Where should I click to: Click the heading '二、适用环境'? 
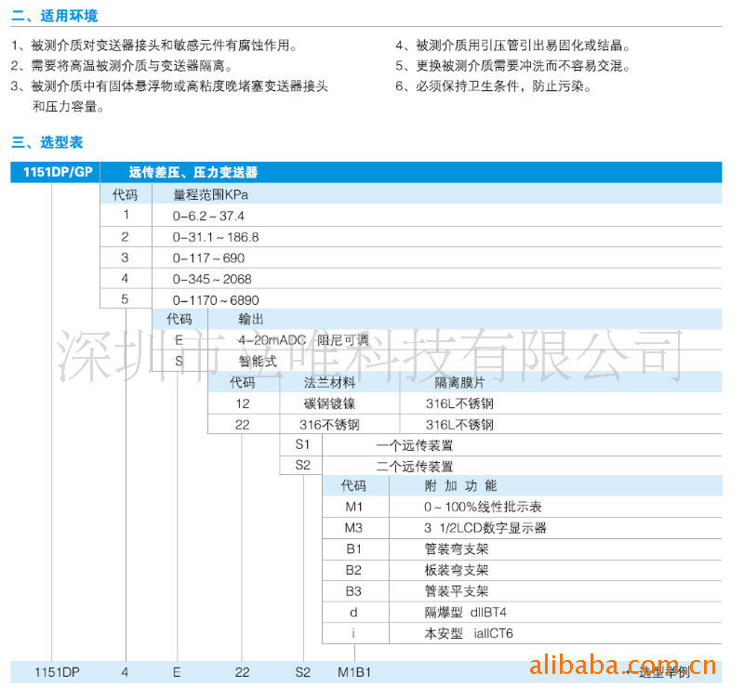coord(55,16)
